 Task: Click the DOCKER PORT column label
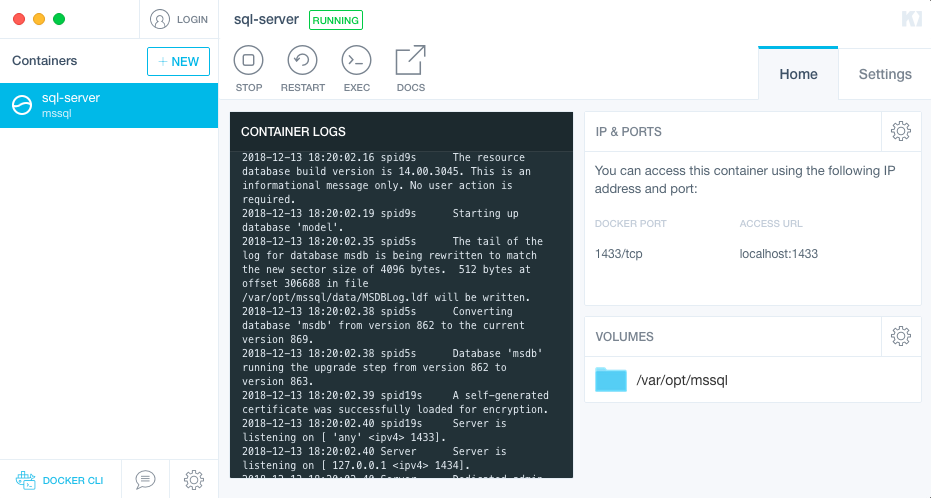pyautogui.click(x=631, y=224)
